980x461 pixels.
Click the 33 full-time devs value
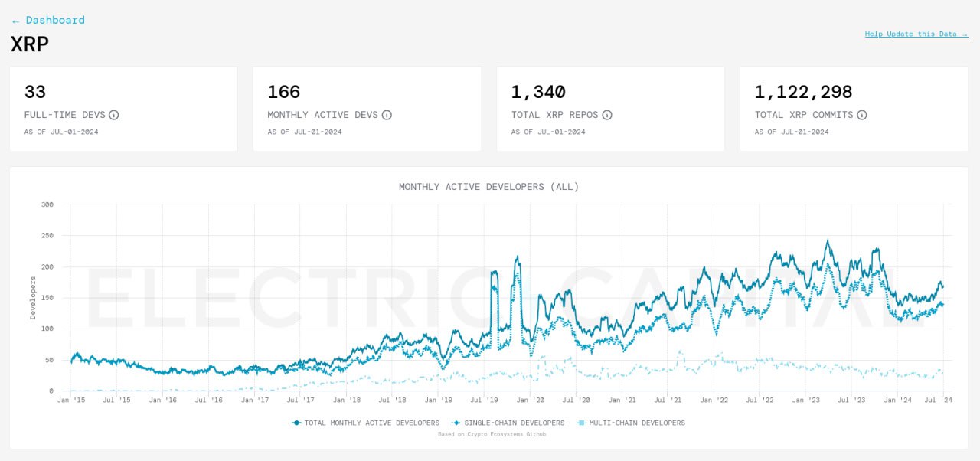point(35,92)
